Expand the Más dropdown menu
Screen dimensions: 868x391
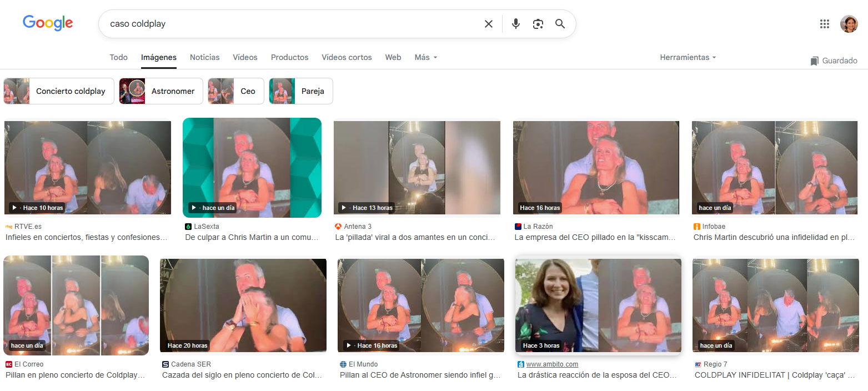click(x=426, y=57)
